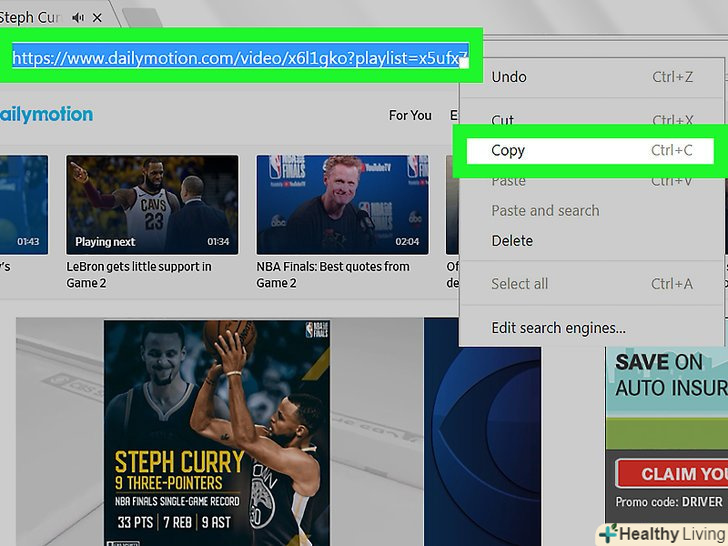Click the Dailymotion URL in address bar
The height and width of the screenshot is (546, 728).
coord(240,58)
